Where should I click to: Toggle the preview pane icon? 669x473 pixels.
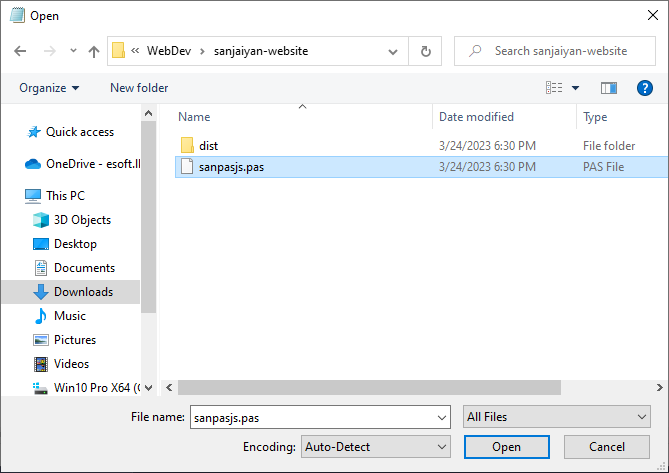[x=609, y=88]
